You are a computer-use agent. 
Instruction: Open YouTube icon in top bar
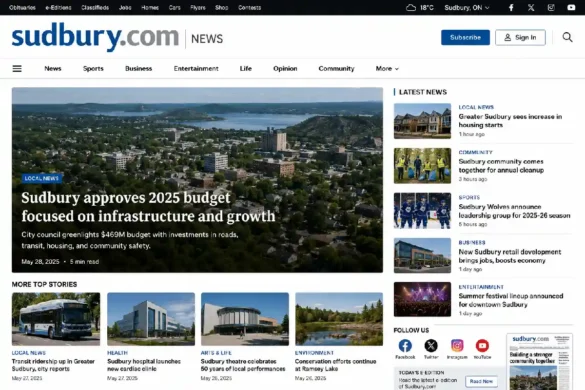point(571,7)
